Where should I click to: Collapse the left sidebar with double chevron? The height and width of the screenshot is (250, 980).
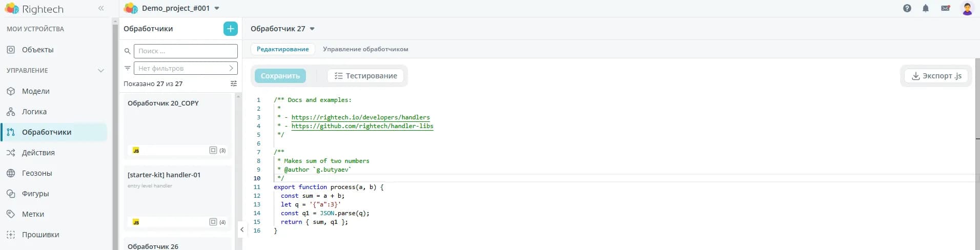(101, 8)
